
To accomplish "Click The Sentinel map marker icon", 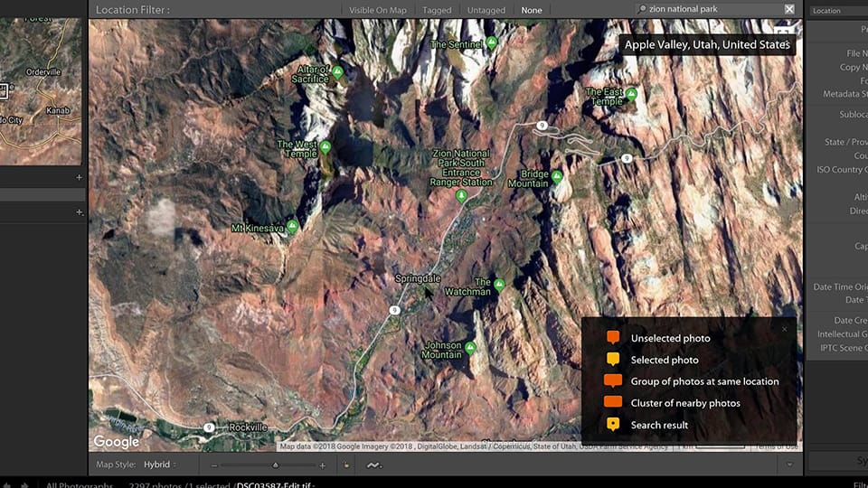I will point(492,42).
